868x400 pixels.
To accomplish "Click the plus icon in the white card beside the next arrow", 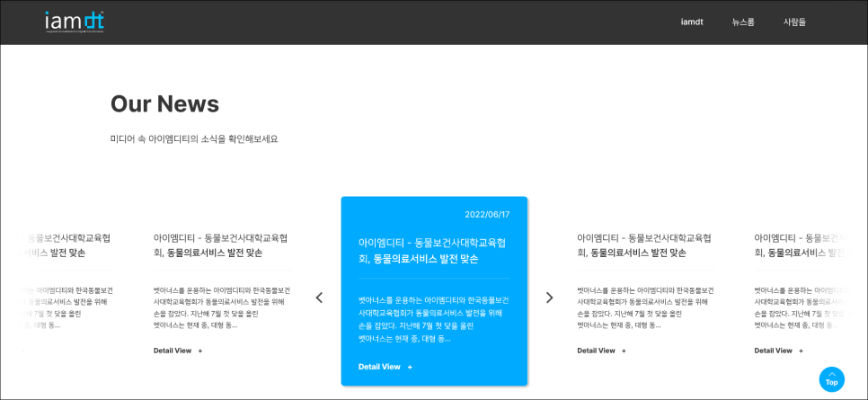I will coord(624,351).
